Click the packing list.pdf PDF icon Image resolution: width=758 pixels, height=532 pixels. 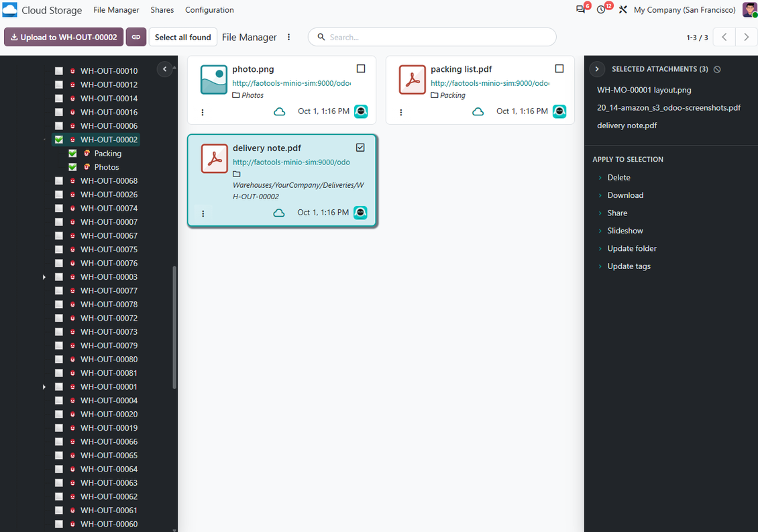[413, 79]
